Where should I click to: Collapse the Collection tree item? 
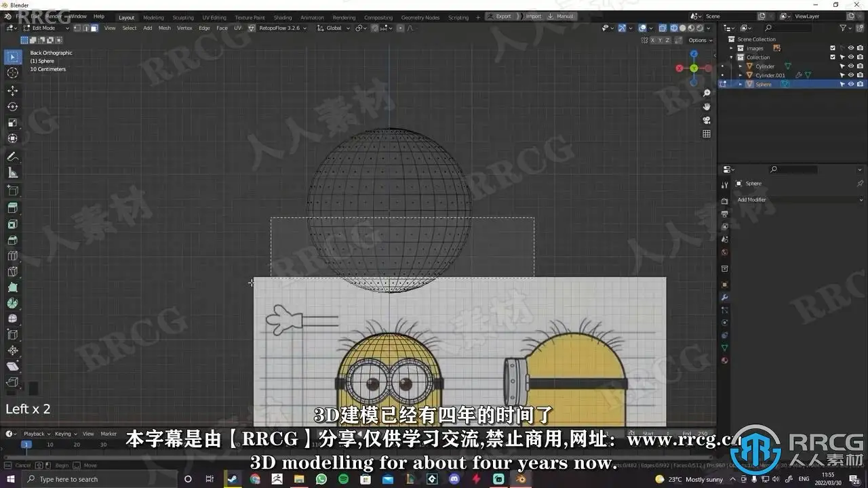pos(732,58)
